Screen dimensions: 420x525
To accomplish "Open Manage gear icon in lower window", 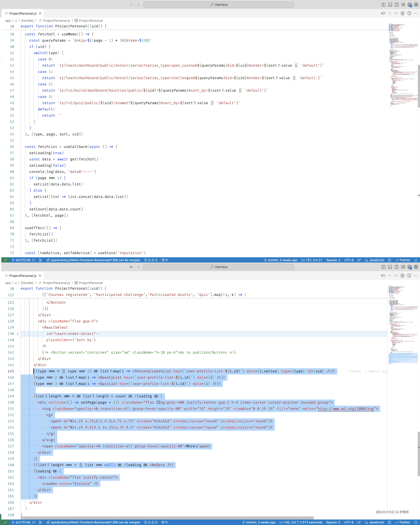I will (x=416, y=267).
